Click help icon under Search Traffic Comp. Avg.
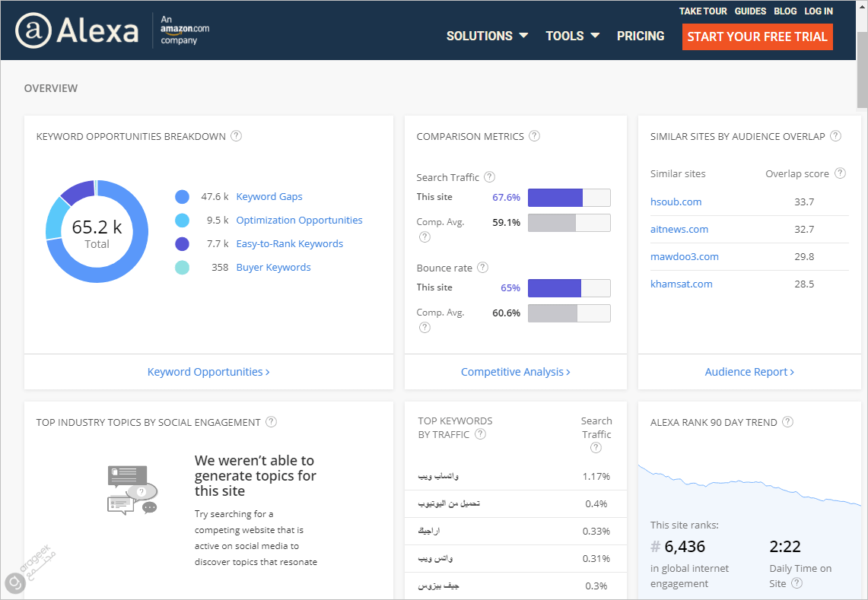This screenshot has height=600, width=868. tap(424, 237)
